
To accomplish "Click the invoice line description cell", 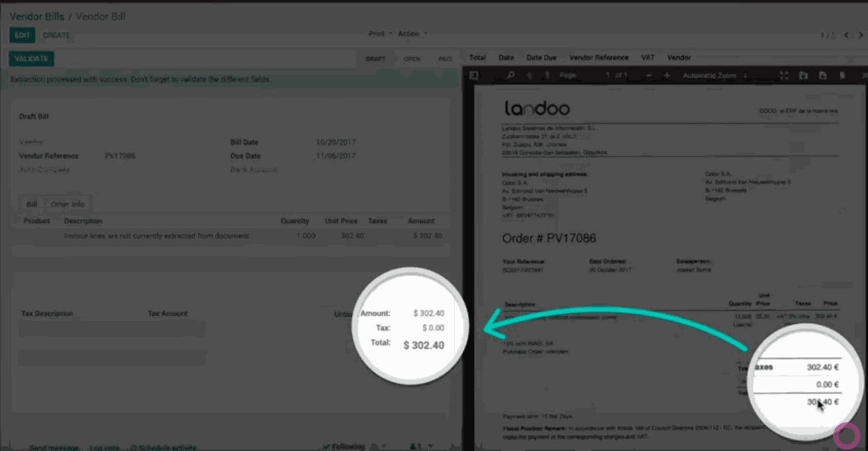I will click(x=156, y=235).
